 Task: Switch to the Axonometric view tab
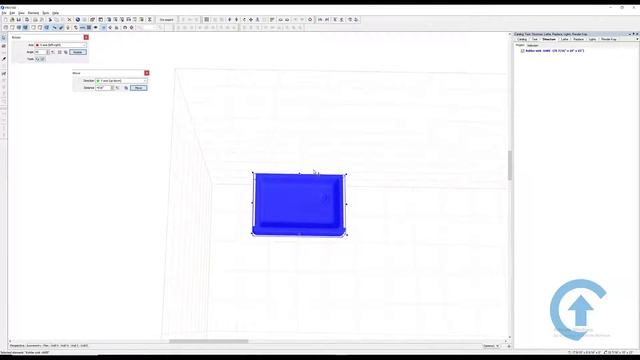click(x=34, y=346)
